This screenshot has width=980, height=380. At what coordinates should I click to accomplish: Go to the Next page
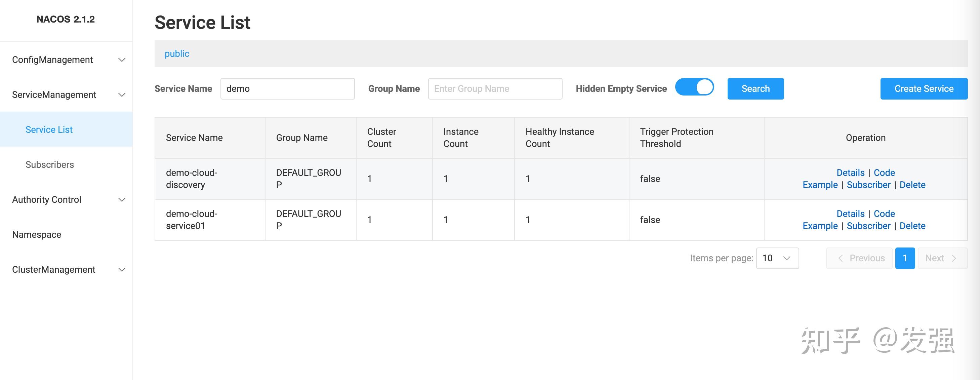coord(942,258)
